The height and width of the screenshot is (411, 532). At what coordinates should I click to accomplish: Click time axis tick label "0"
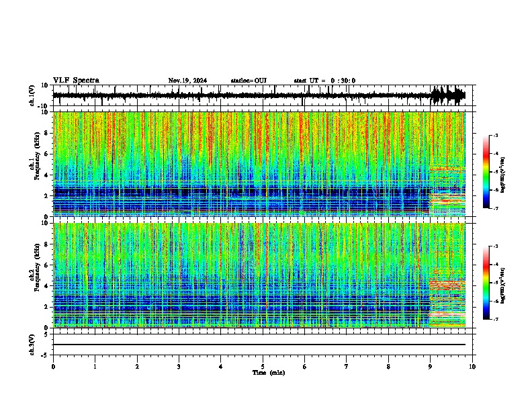tap(53, 367)
